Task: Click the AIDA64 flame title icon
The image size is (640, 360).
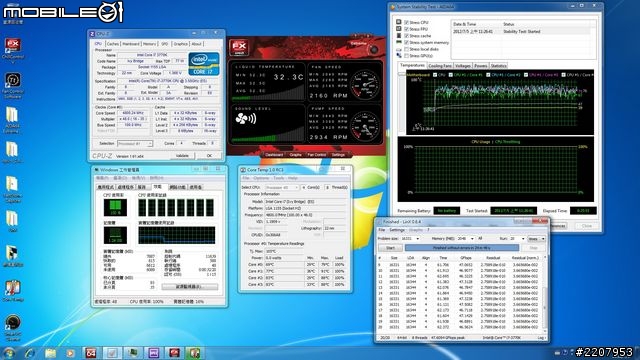Action: (x=393, y=7)
